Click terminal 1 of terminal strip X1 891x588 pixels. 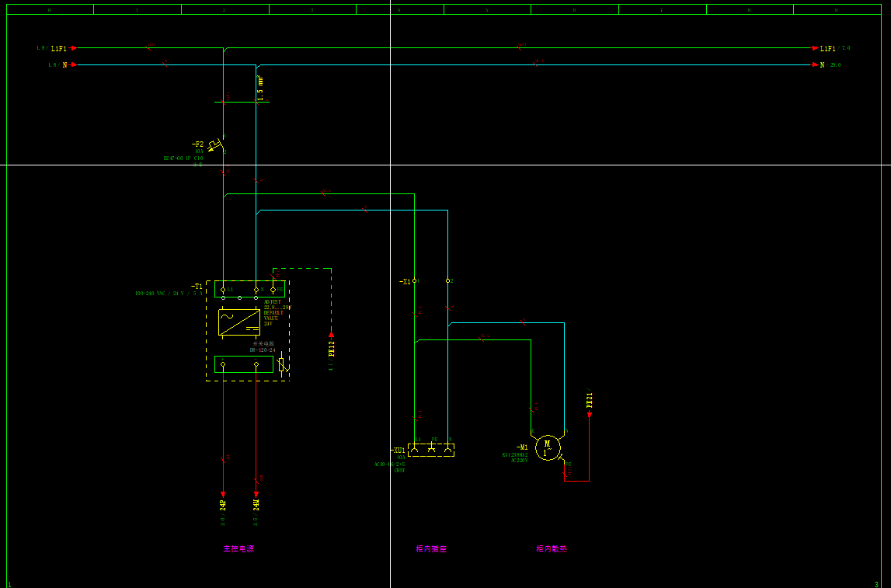[x=414, y=280]
